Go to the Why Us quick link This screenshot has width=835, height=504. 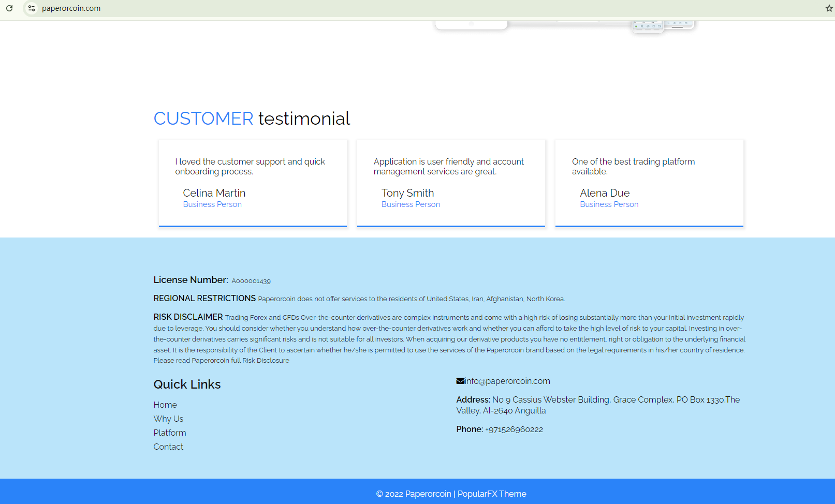click(x=168, y=419)
